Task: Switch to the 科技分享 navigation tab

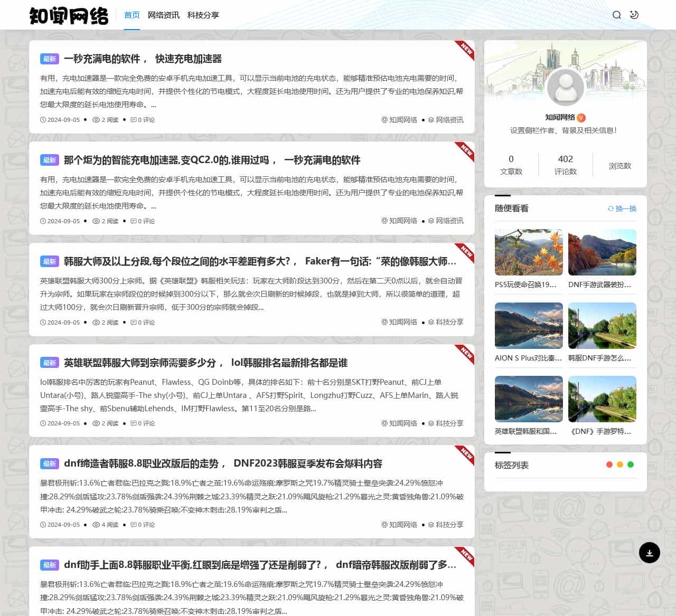Action: [203, 15]
